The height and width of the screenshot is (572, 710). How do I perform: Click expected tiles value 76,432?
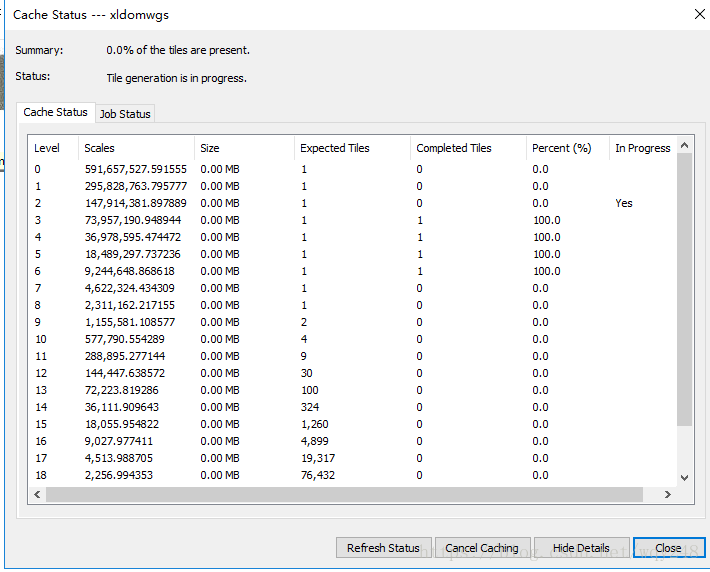click(x=318, y=475)
